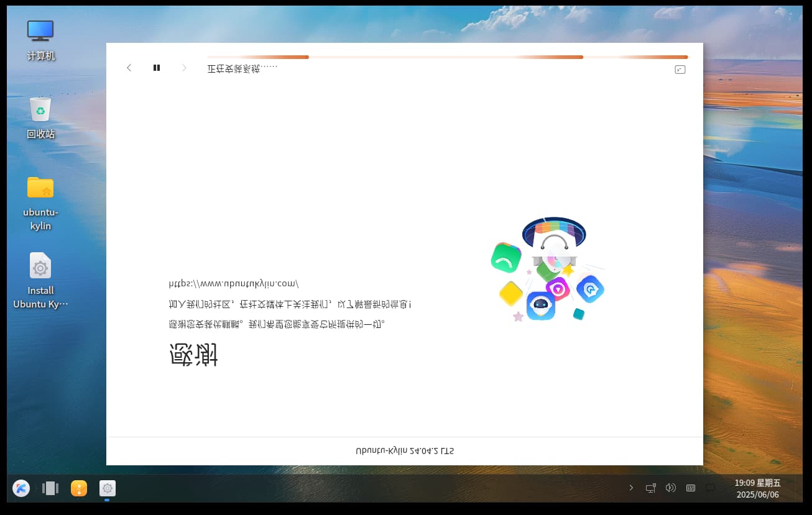Open the notification center tray icon

tap(711, 488)
